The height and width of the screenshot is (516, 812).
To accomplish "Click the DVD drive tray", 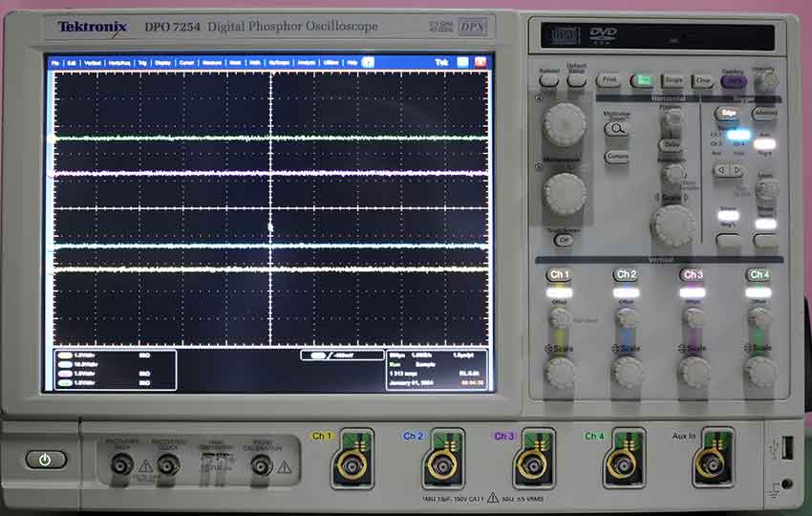I will coord(657,36).
